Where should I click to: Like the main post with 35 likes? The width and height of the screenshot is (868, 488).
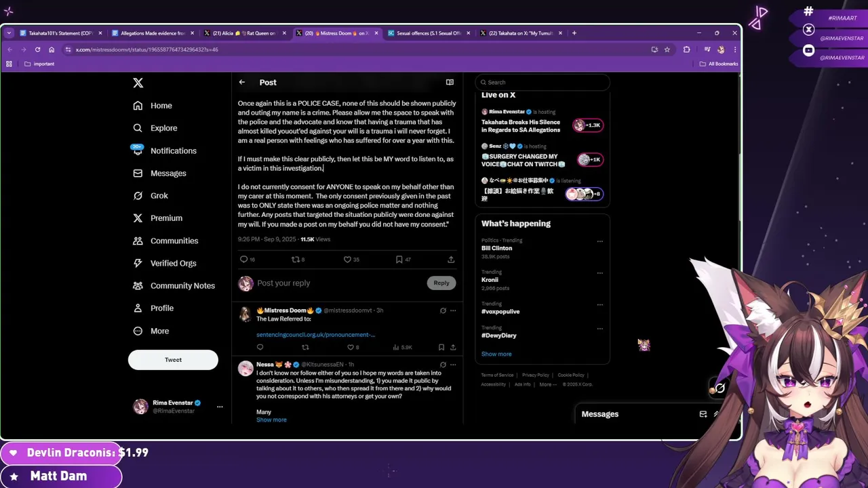351,260
